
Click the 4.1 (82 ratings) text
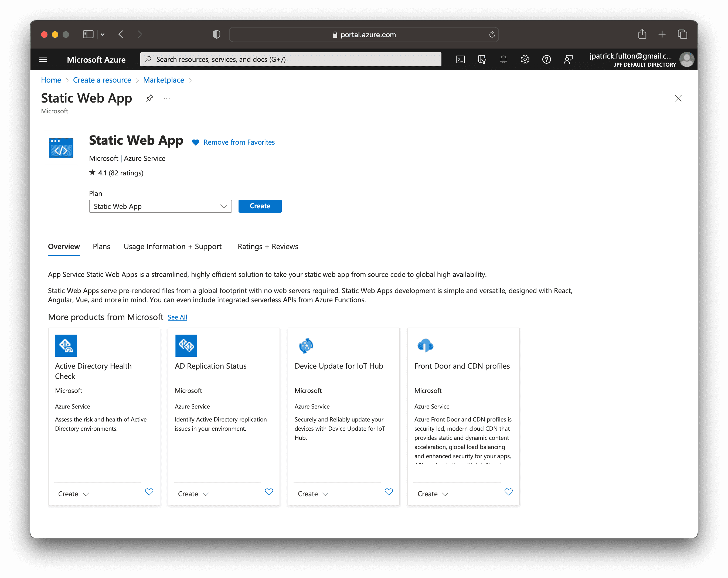pyautogui.click(x=121, y=173)
